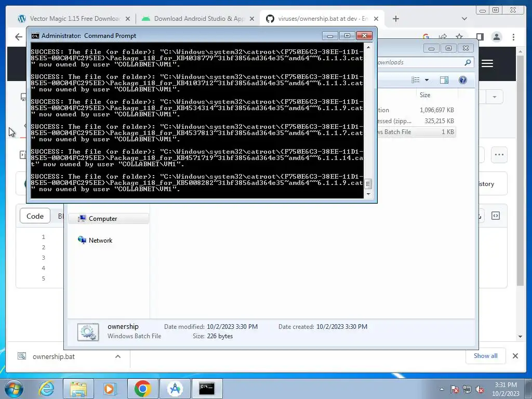
Task: Click the Command Prompt title bar icon
Action: click(35, 36)
